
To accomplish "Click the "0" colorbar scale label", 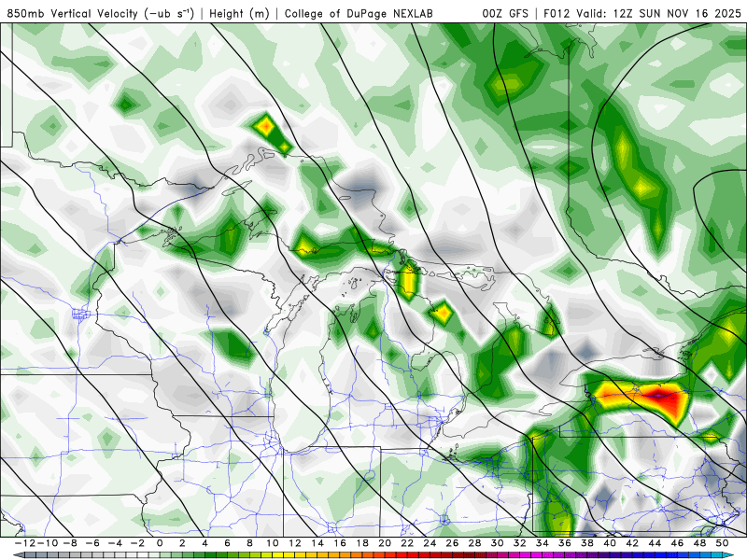I will click(160, 543).
